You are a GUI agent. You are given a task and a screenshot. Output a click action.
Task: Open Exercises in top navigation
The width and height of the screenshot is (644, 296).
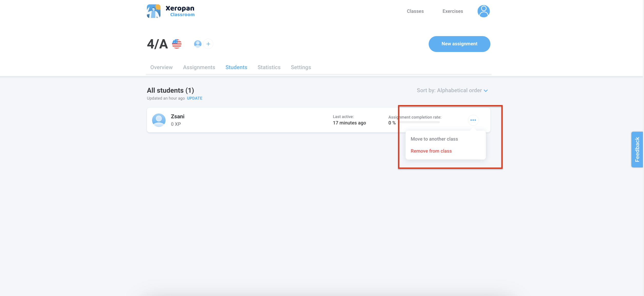point(452,11)
